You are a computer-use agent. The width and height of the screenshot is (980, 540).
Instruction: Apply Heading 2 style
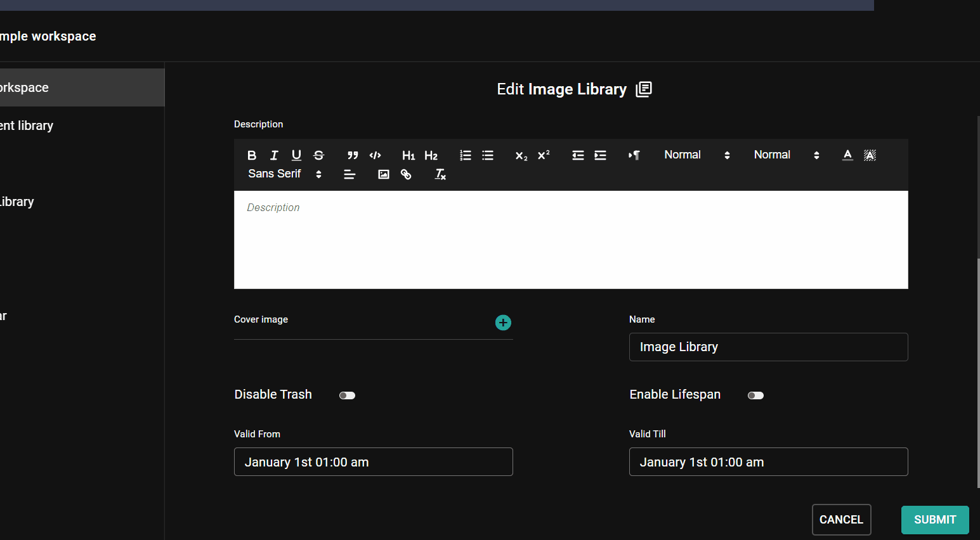pos(431,155)
